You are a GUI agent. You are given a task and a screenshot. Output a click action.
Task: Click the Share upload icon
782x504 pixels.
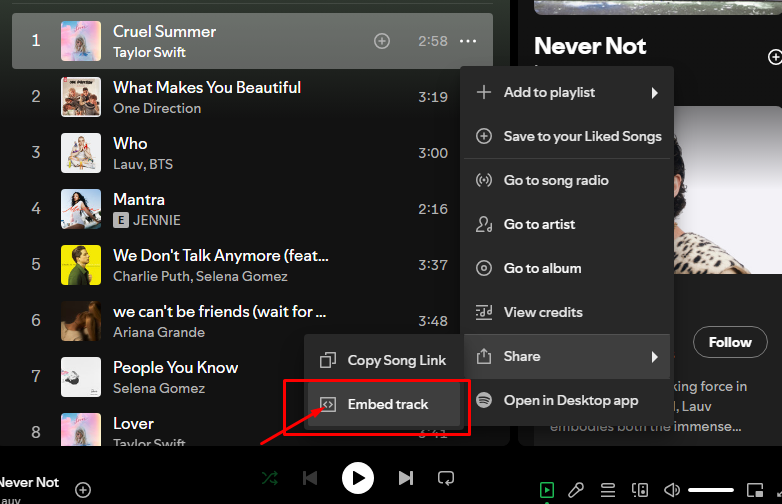click(484, 356)
